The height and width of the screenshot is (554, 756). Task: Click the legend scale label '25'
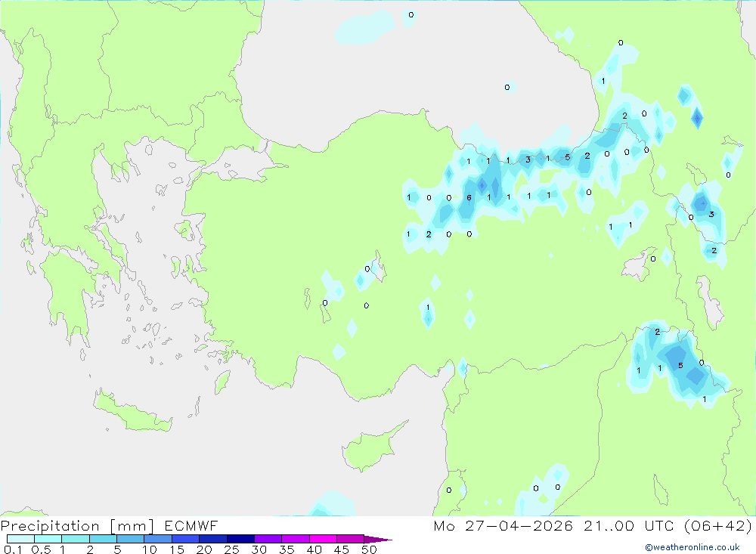click(x=231, y=549)
